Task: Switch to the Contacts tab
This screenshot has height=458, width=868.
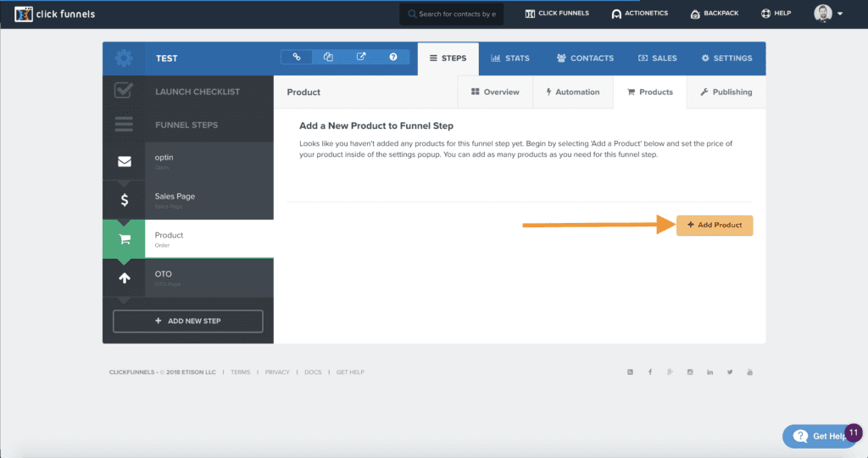Action: [585, 59]
